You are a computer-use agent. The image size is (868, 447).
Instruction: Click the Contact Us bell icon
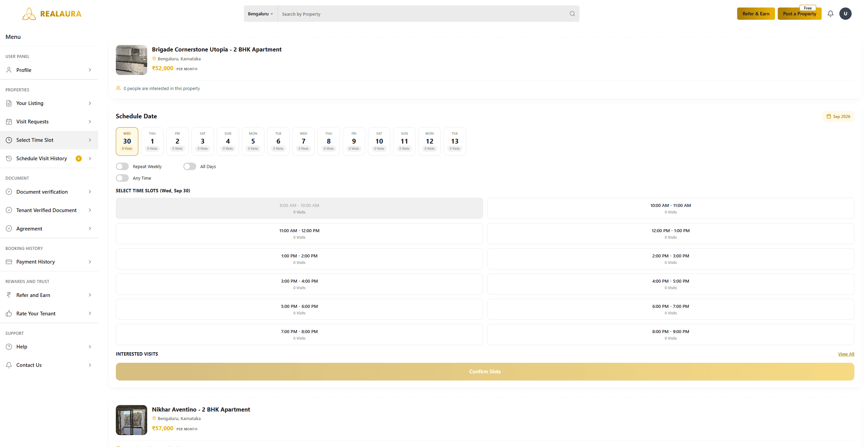(x=9, y=365)
